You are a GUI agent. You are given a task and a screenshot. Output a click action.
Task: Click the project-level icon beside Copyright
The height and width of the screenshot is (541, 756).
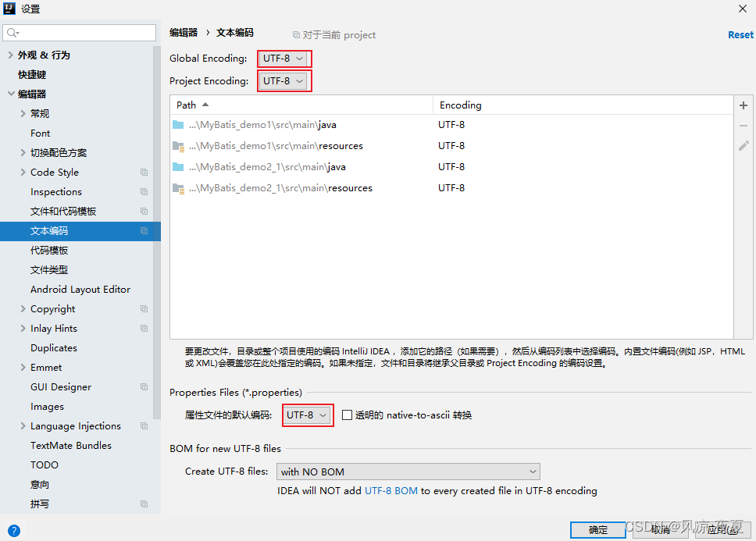tap(144, 309)
